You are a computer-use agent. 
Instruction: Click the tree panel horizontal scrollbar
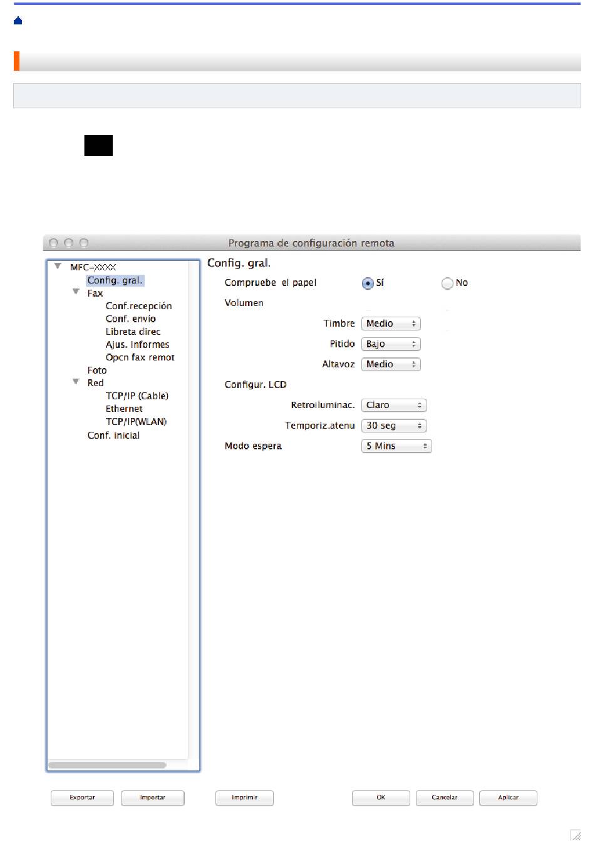(107, 765)
